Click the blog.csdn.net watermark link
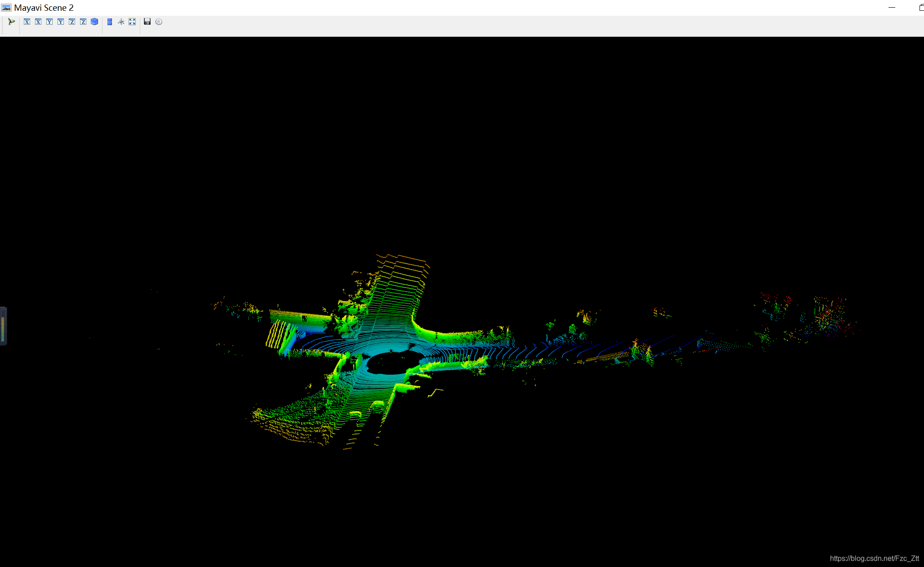924x567 pixels. (x=874, y=558)
